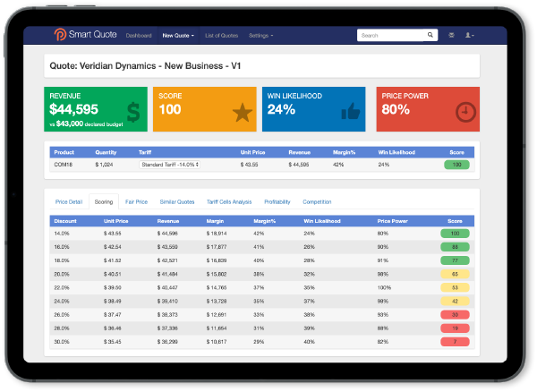Click the $43,000 declared budget text
The width and height of the screenshot is (537, 392).
86,124
